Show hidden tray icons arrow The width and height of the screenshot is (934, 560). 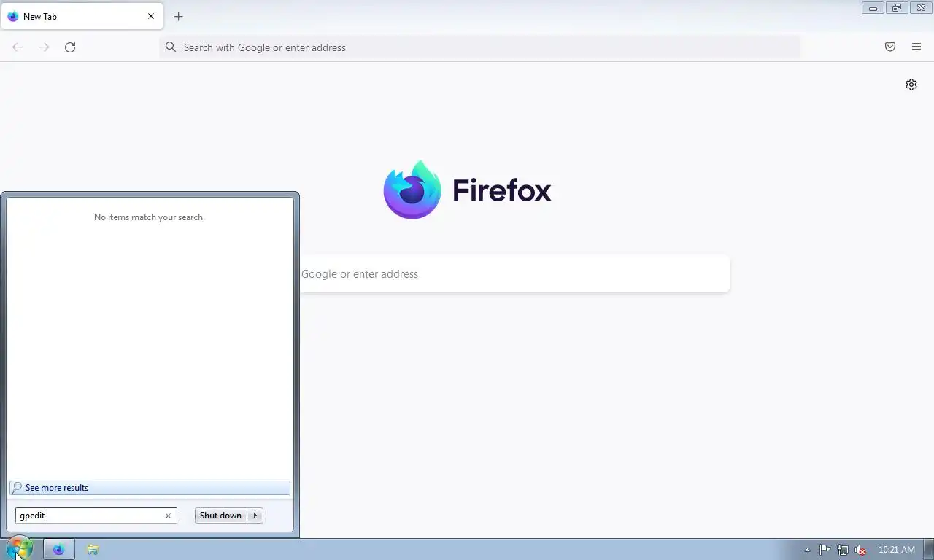(x=807, y=551)
